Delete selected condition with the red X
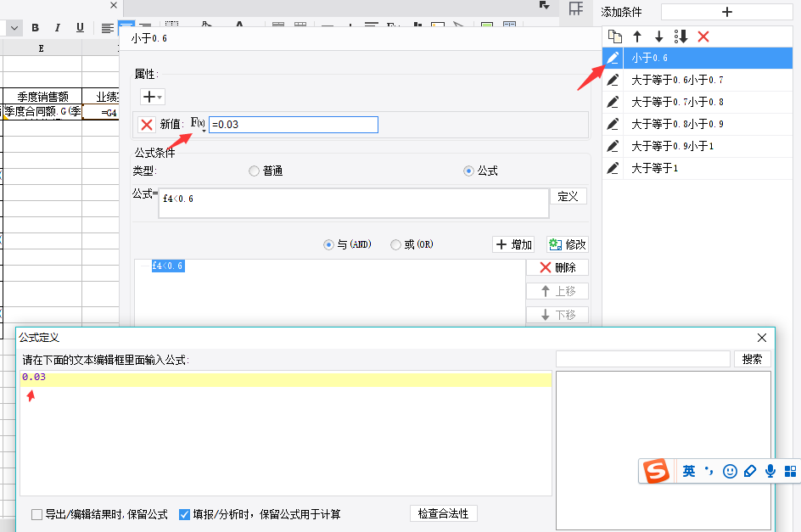This screenshot has height=532, width=801. (x=703, y=36)
